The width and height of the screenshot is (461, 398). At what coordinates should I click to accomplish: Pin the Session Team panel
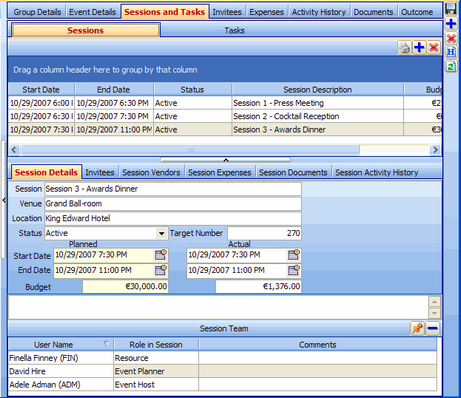417,328
